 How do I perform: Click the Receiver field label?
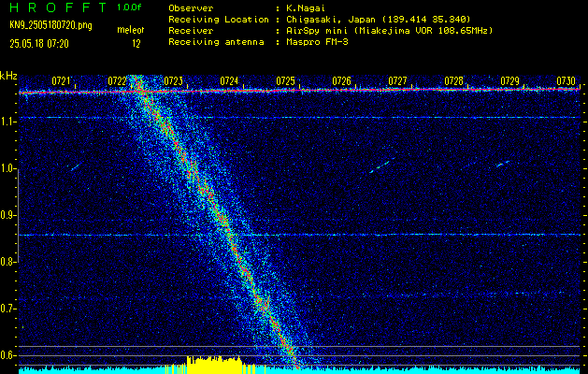191,30
